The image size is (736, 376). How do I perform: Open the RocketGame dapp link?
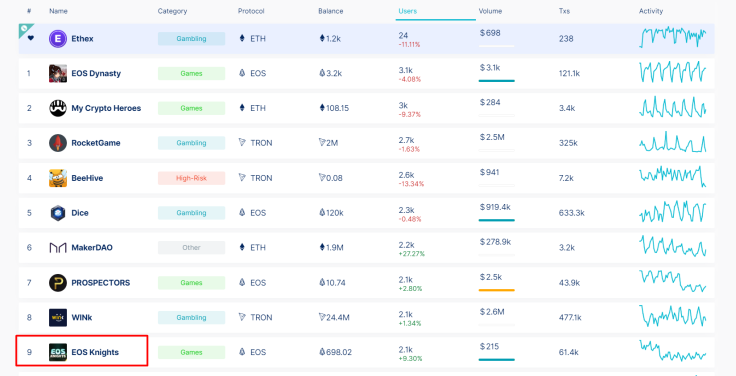[96, 143]
